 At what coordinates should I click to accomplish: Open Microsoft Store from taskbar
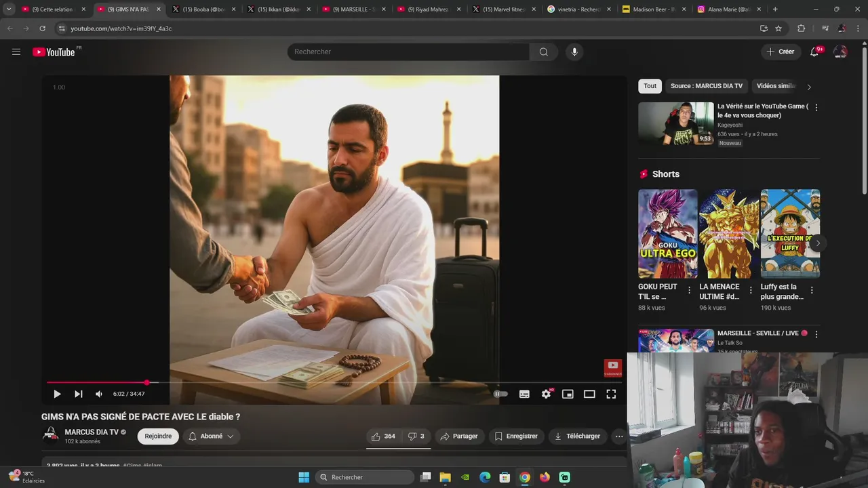505,477
